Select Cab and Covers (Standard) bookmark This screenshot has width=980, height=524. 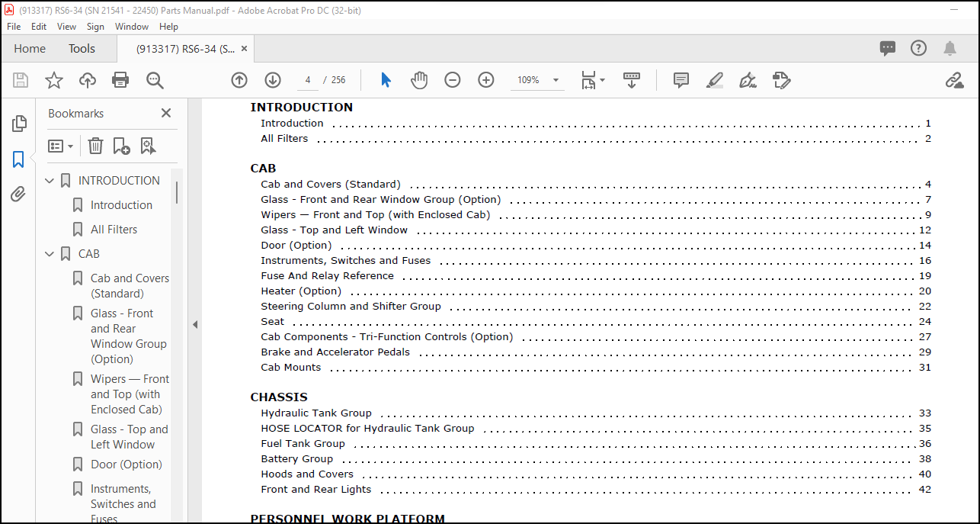pos(130,286)
